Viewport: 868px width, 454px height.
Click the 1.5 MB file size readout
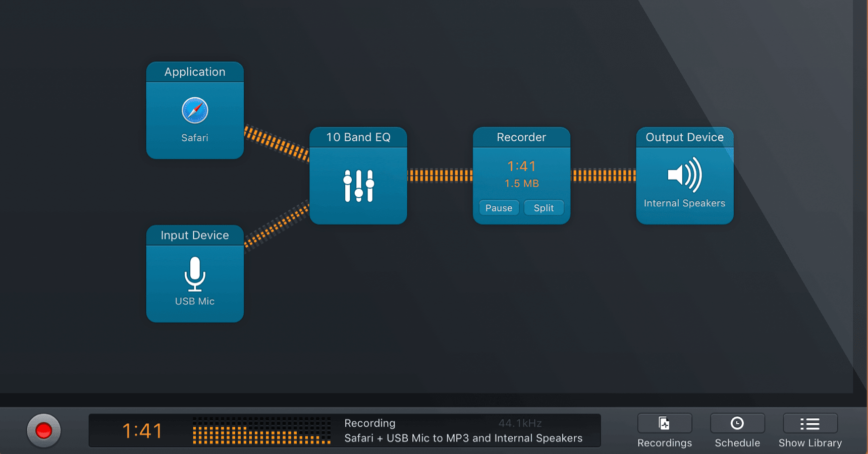click(x=521, y=184)
